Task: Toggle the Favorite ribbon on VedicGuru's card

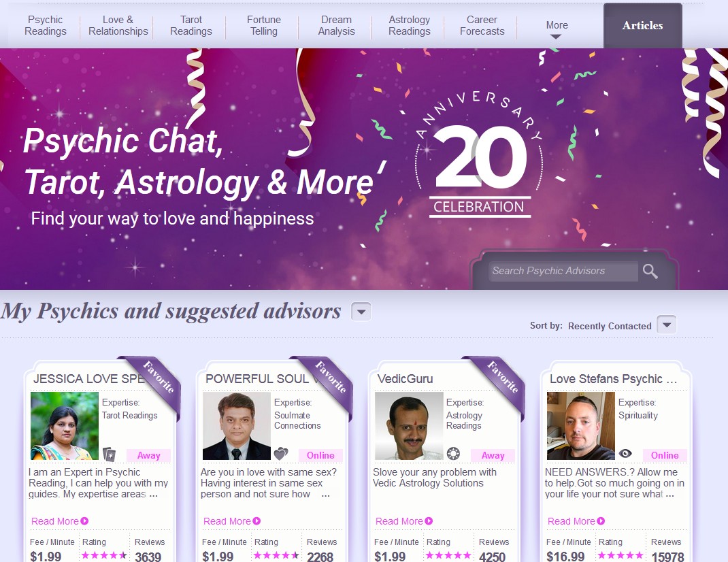Action: click(x=499, y=381)
